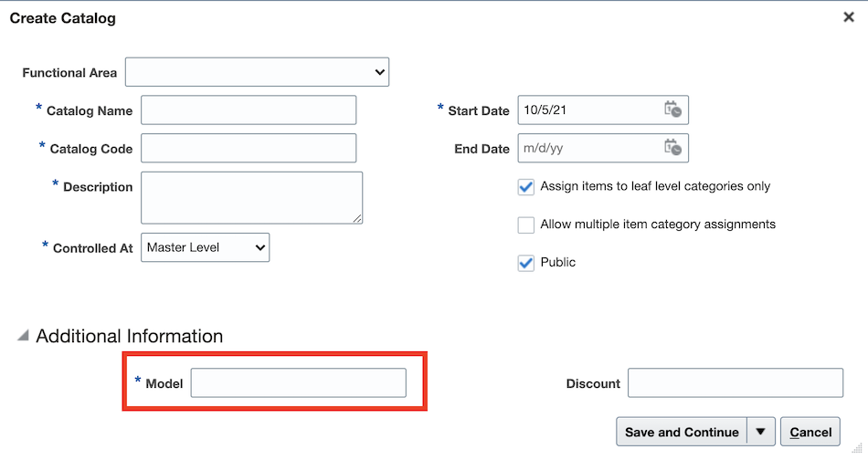Click the Save and Continue button
This screenshot has width=868, height=460.
682,432
